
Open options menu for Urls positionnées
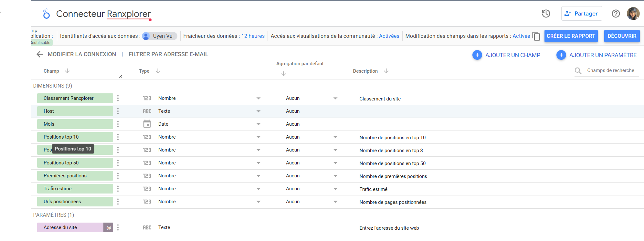118,202
